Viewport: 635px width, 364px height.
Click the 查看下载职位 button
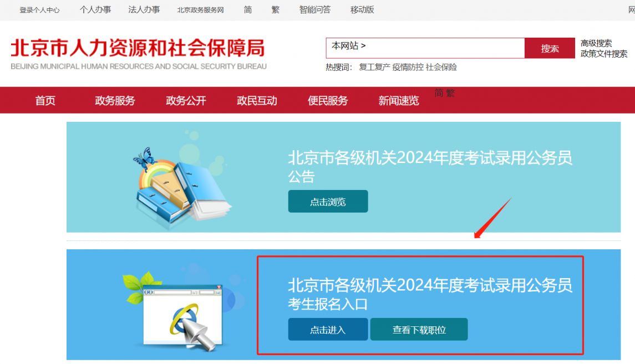(x=419, y=329)
